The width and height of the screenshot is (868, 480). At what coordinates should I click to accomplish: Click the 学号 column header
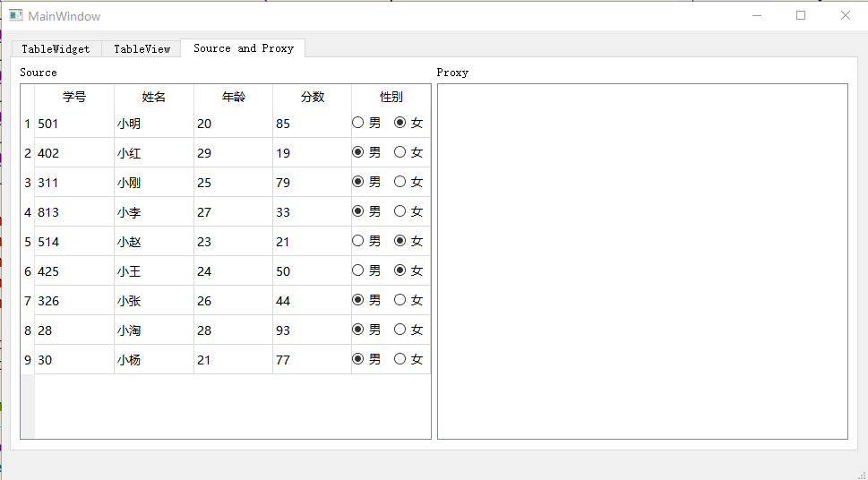(x=74, y=97)
